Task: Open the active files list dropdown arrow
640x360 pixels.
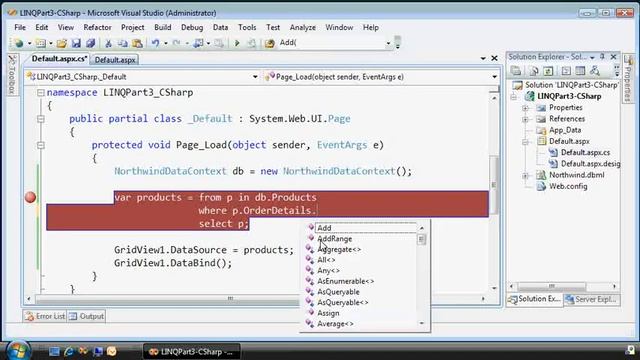Action: click(x=483, y=58)
